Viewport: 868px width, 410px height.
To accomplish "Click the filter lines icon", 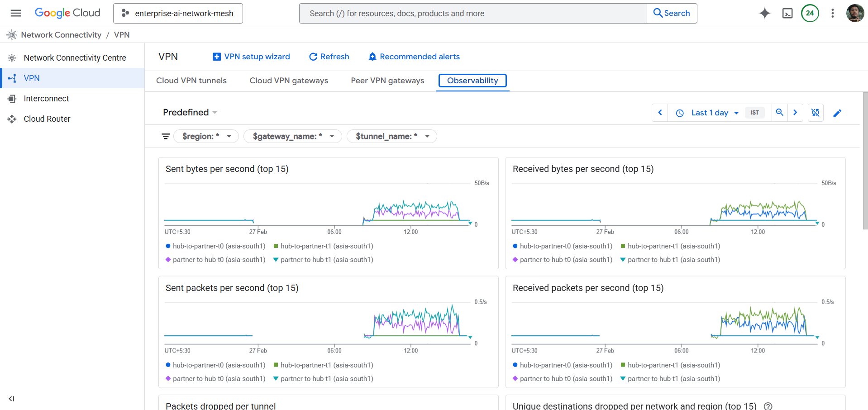I will point(166,136).
